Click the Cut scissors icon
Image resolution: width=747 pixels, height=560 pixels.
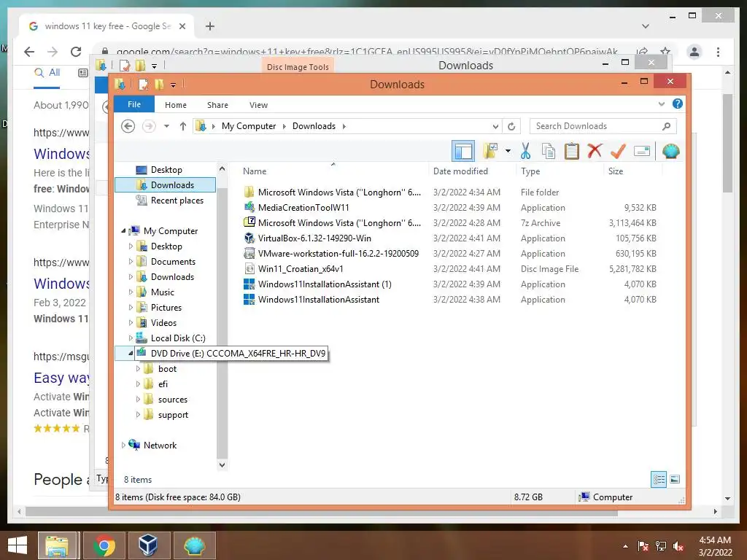coord(525,152)
